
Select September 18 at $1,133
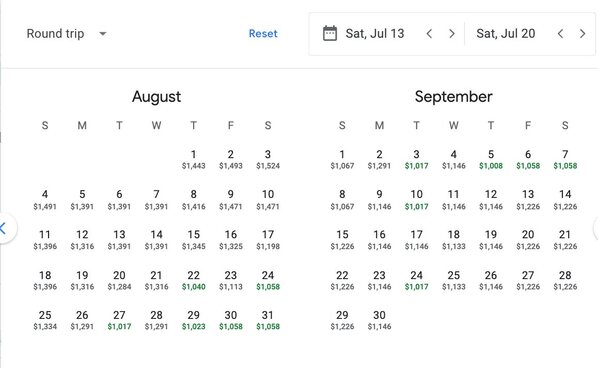(453, 240)
